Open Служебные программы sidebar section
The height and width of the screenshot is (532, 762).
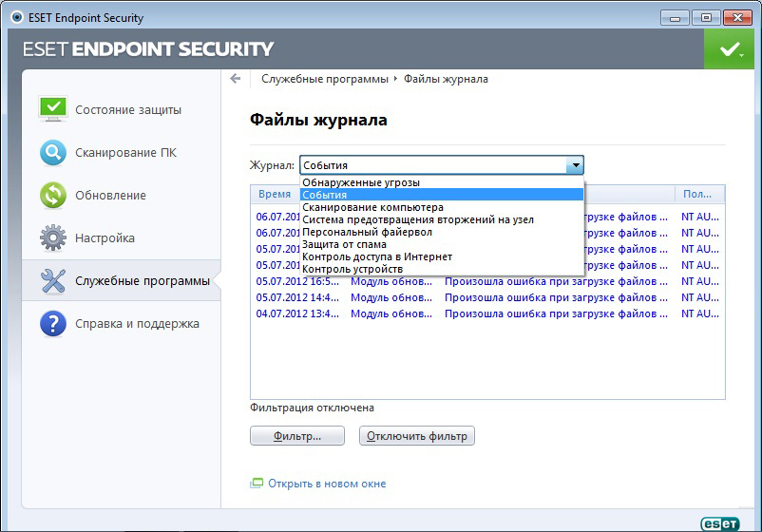click(143, 280)
